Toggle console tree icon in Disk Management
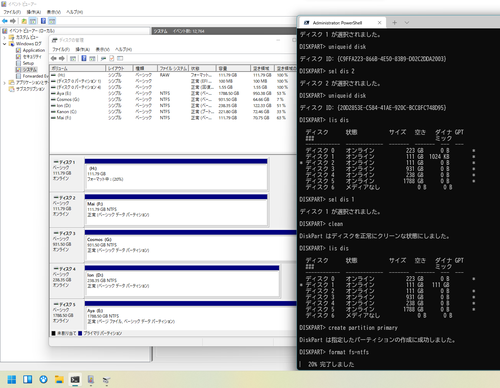The height and width of the screenshot is (388, 500). [73, 58]
